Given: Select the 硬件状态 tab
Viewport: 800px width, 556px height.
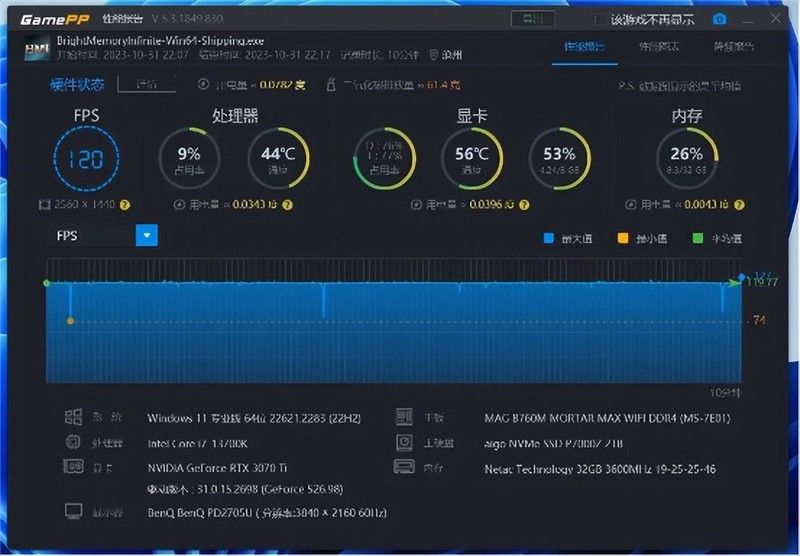Looking at the screenshot, I should [78, 84].
